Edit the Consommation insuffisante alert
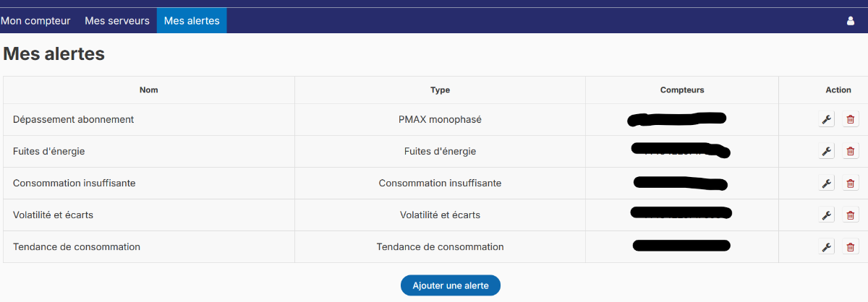This screenshot has height=302, width=868. [826, 184]
